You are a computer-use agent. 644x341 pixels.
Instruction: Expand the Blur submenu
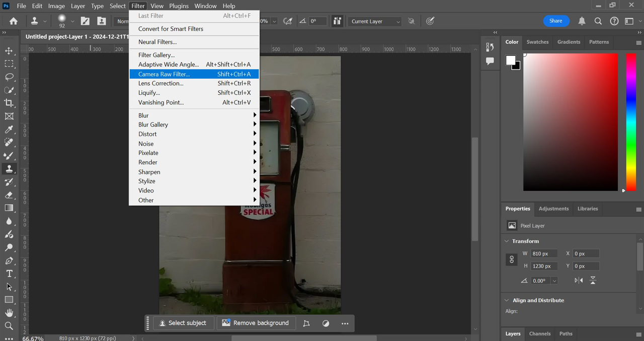pyautogui.click(x=194, y=115)
